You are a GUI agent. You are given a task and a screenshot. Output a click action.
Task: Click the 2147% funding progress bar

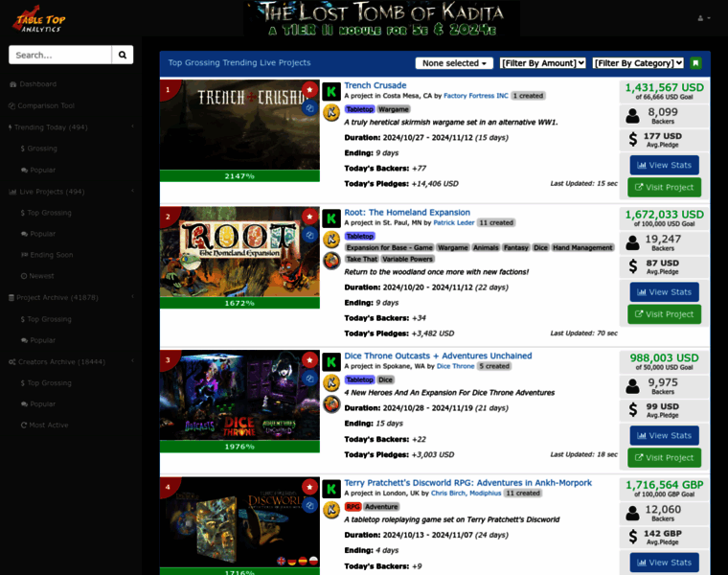(239, 176)
